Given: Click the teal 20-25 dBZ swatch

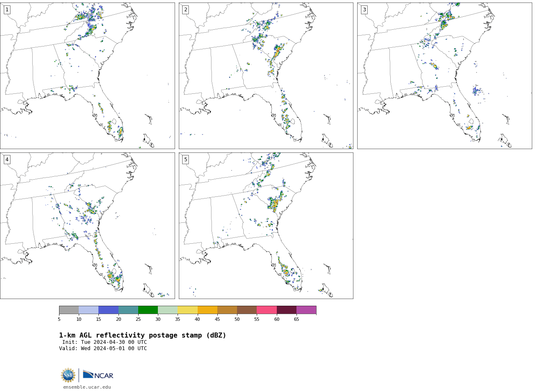Looking at the screenshot, I should [128, 310].
